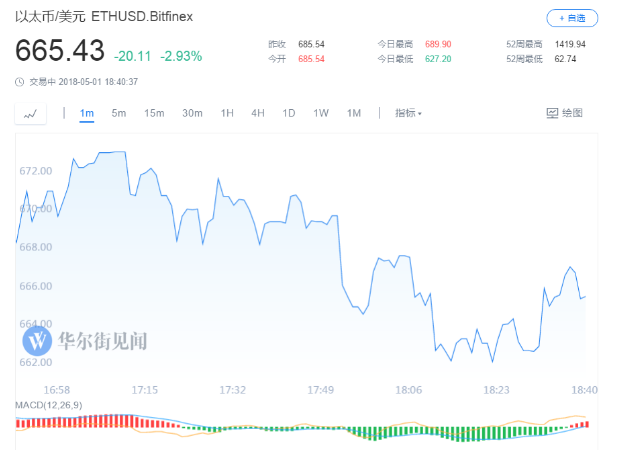Click the current price 665.43
This screenshot has height=461, width=617.
tap(59, 52)
